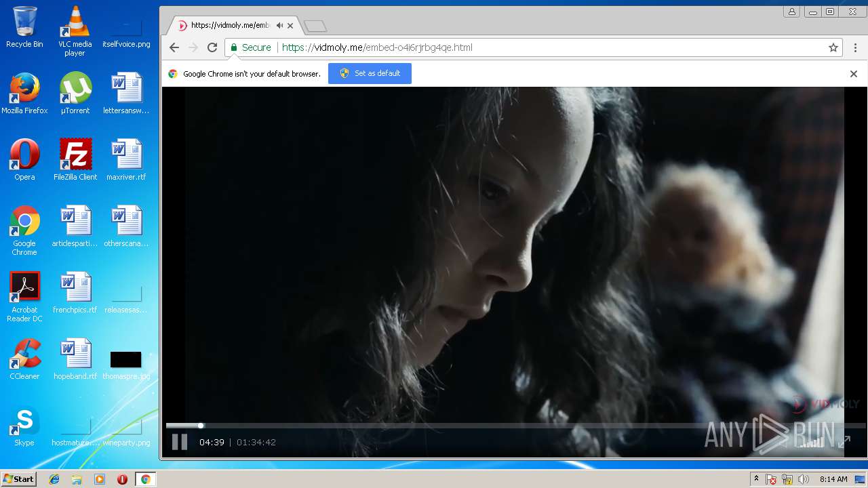Adjust the player volume bars

point(811,441)
